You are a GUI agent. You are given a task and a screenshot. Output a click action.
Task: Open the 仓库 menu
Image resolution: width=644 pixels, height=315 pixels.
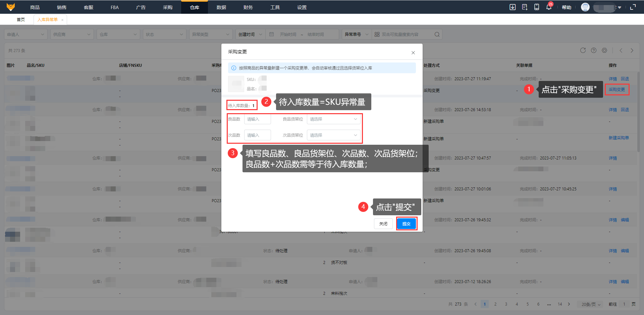point(195,7)
